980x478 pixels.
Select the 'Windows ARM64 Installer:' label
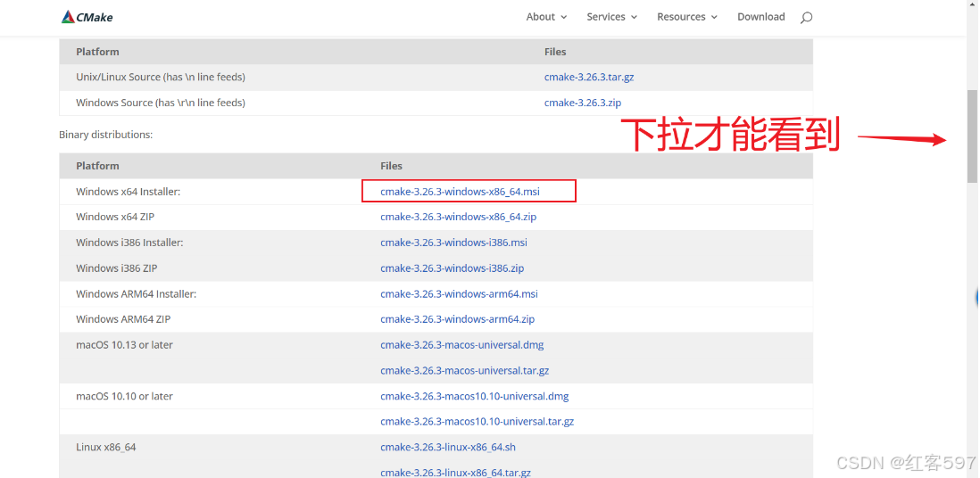[136, 293]
